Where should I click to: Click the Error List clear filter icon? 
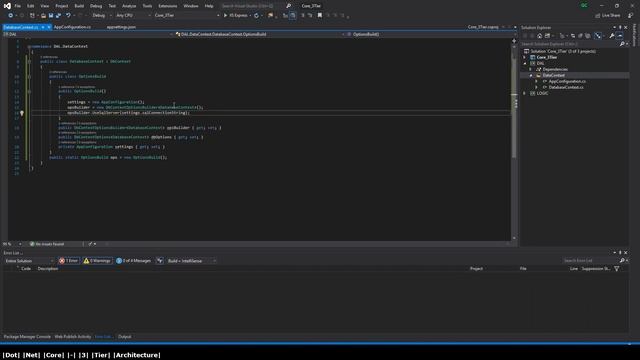tap(160, 261)
